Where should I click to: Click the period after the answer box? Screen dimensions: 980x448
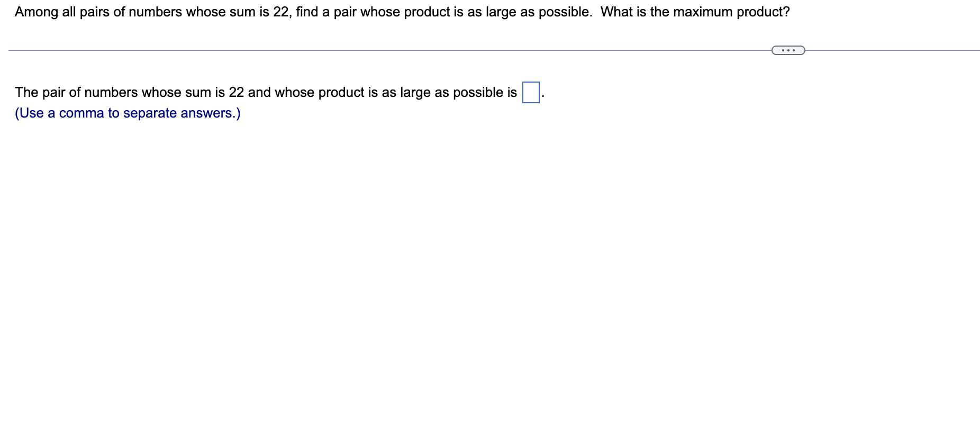(x=543, y=96)
